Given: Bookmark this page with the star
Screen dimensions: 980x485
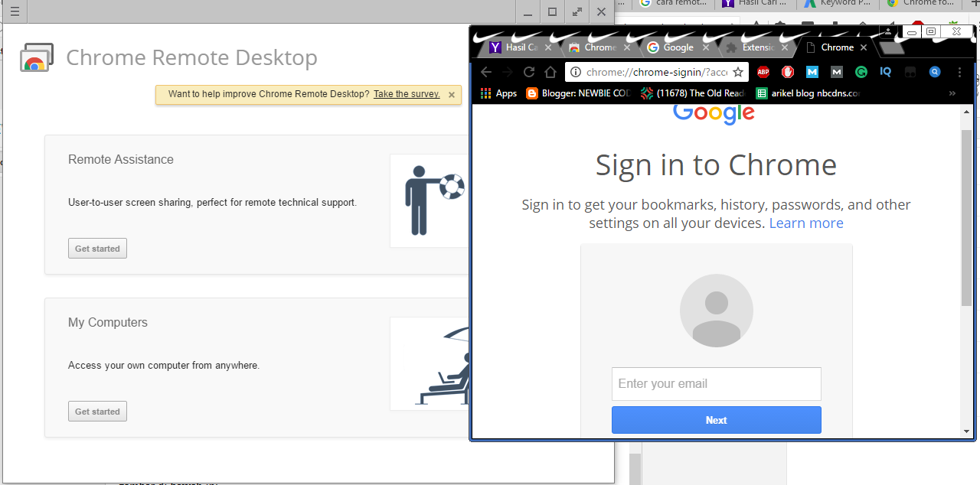Looking at the screenshot, I should click(738, 72).
